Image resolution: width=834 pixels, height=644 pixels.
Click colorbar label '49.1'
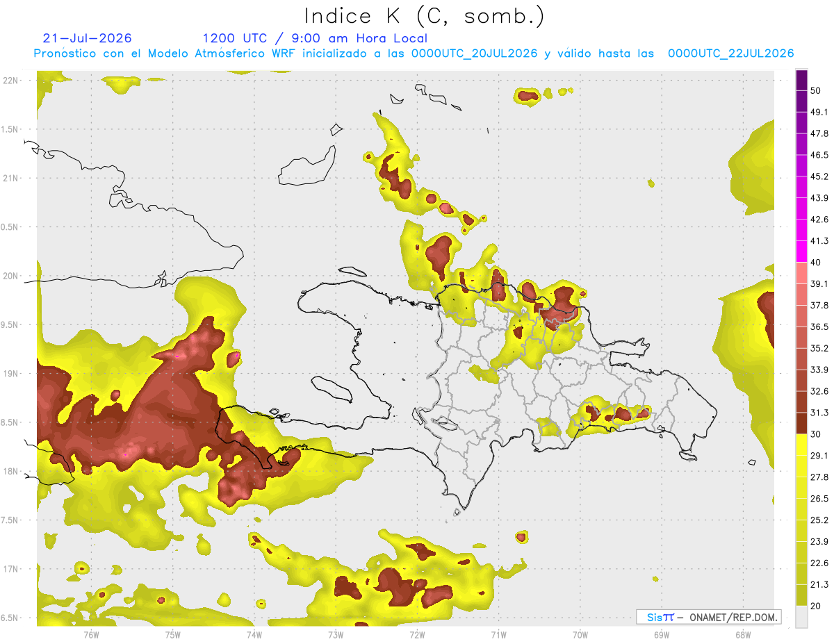tap(819, 112)
